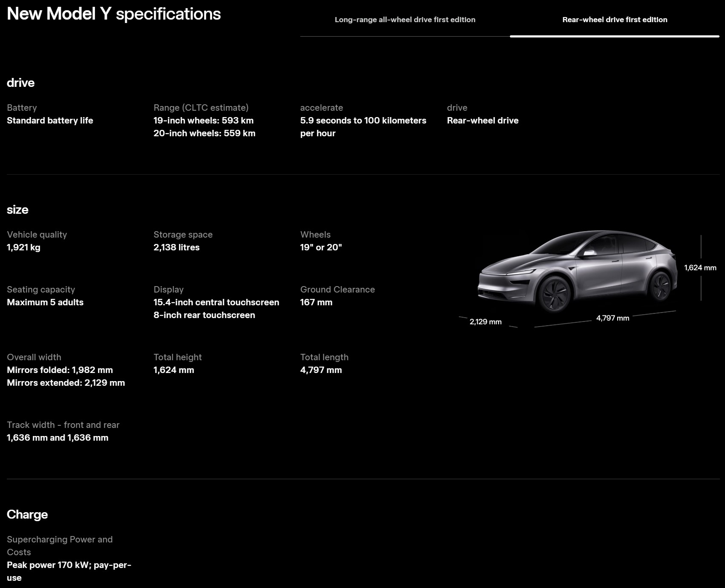Click the '19" or 20"' value

[321, 247]
